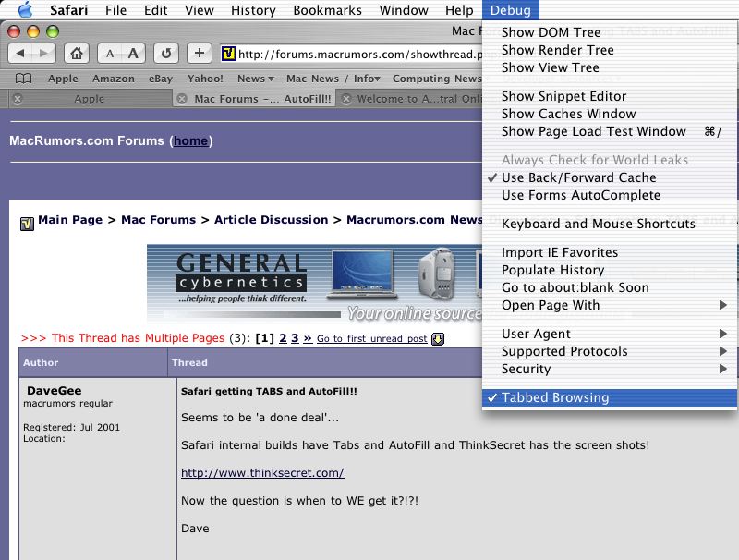Click the site favicon in address bar
Screen dimensions: 739x560
tap(228, 54)
